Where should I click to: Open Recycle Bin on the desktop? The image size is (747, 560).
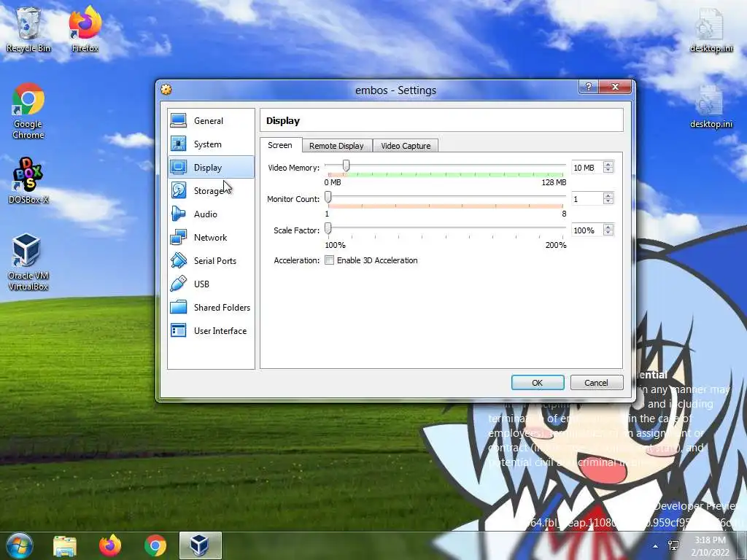click(x=28, y=29)
